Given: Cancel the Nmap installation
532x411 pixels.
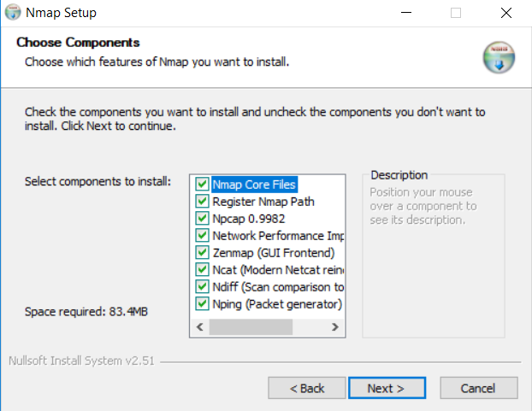Looking at the screenshot, I should (x=477, y=388).
